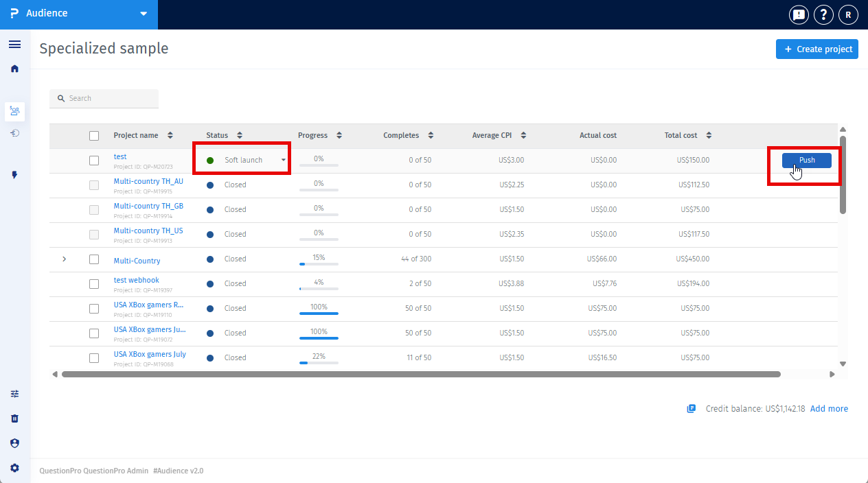Select the USA XBox gamers R... row checkbox
The image size is (868, 483).
[94, 309]
